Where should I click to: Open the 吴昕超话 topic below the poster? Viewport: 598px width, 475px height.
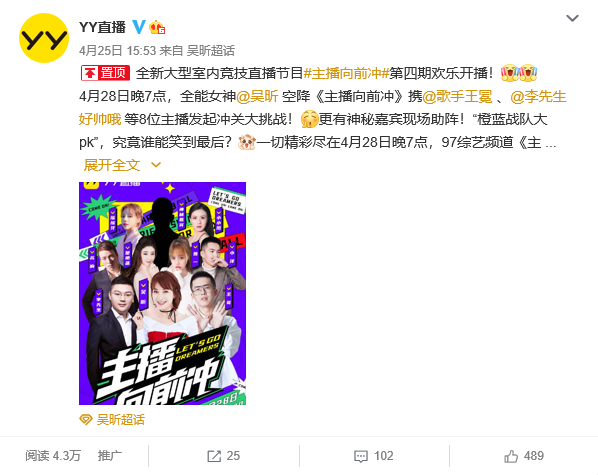click(x=121, y=420)
